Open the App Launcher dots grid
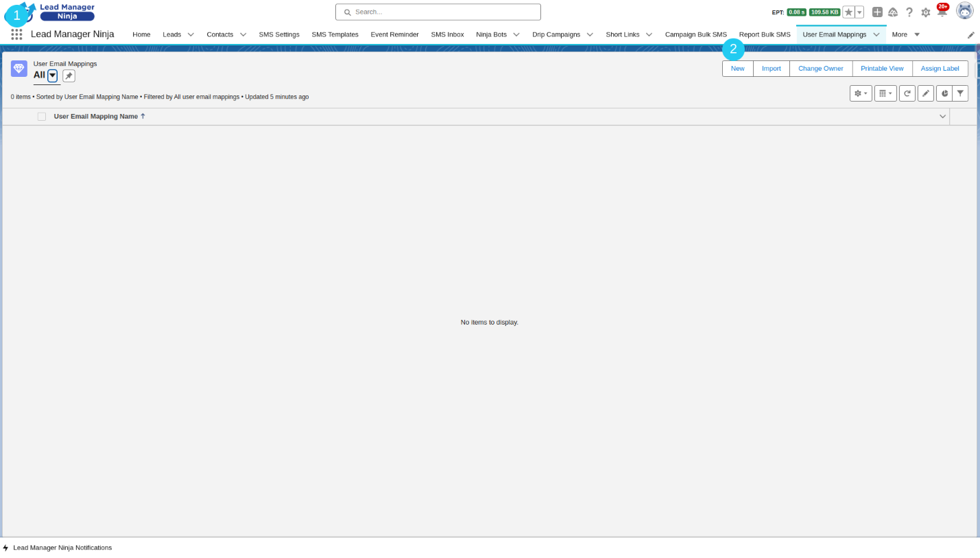This screenshot has width=980, height=558. (16, 34)
